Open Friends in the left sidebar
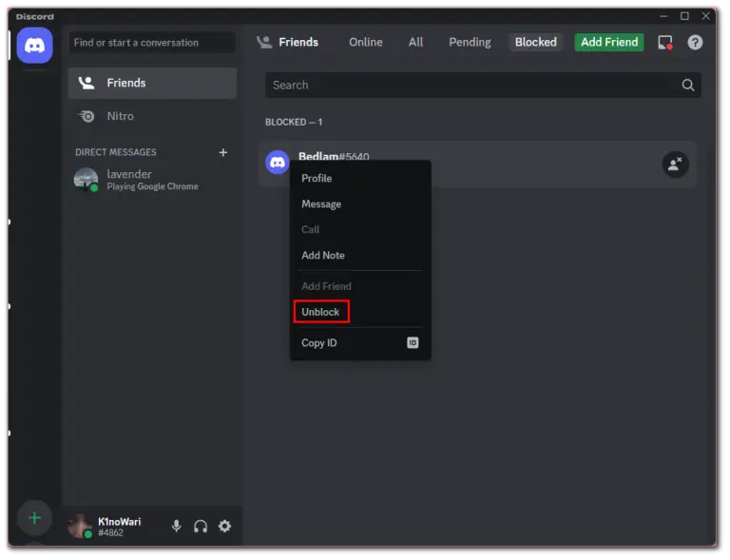This screenshot has height=560, width=730. pos(153,84)
